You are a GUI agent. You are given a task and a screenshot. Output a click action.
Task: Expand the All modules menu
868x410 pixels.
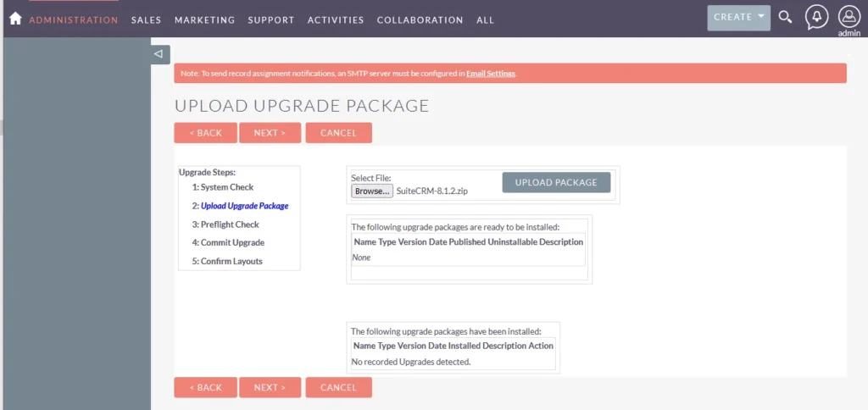tap(485, 19)
